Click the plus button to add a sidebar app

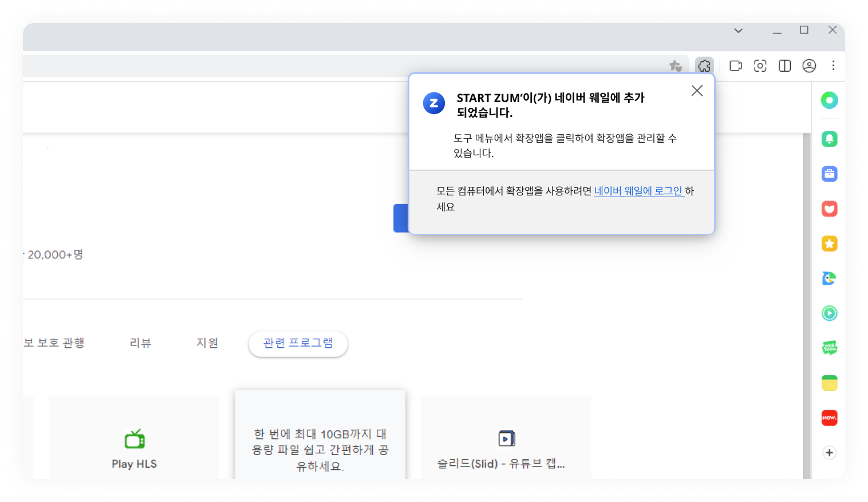(829, 452)
